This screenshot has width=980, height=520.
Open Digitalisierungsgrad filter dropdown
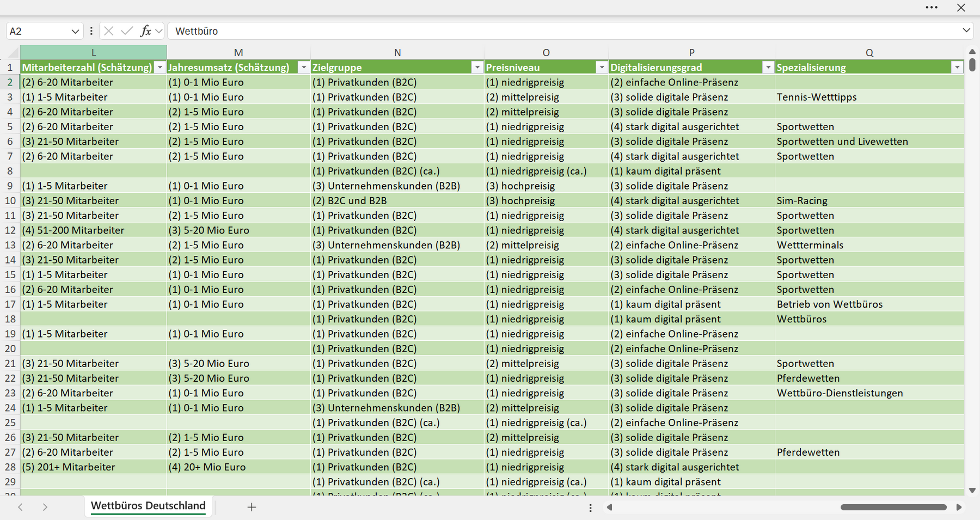click(768, 68)
